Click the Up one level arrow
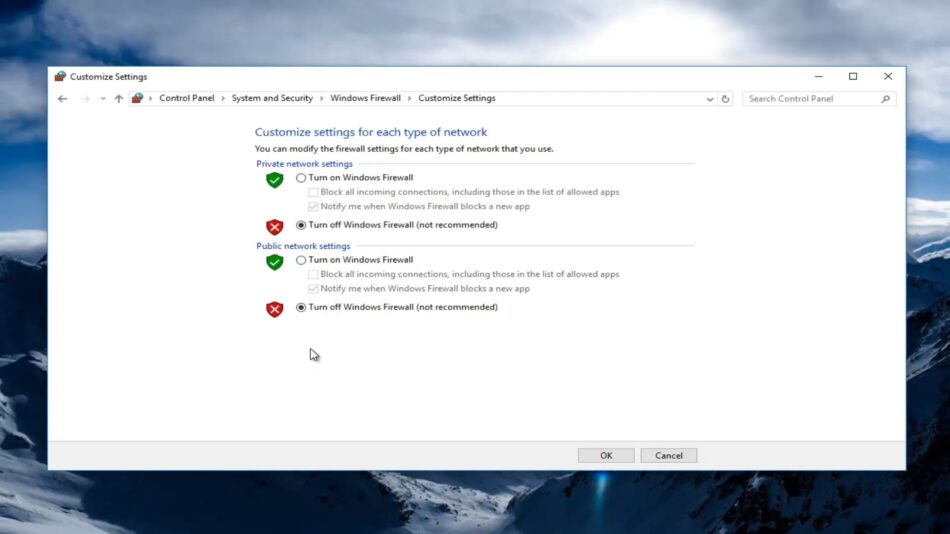The width and height of the screenshot is (950, 534). pyautogui.click(x=118, y=99)
